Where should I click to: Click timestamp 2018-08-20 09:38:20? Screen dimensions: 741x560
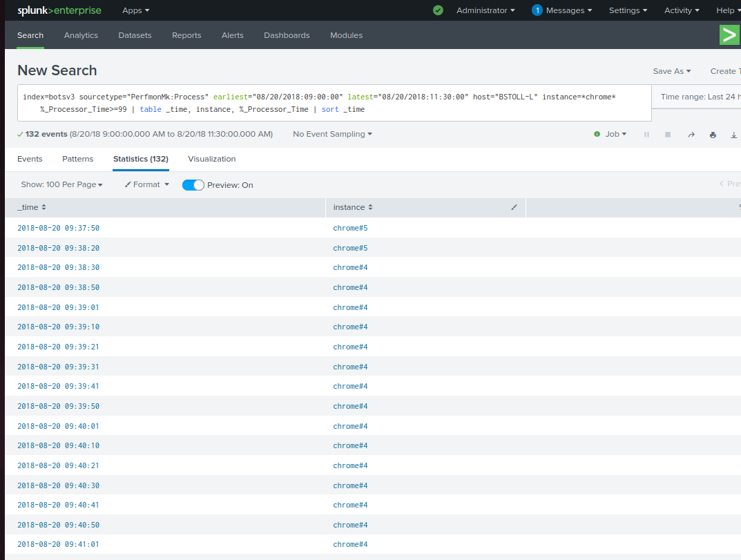pos(58,248)
